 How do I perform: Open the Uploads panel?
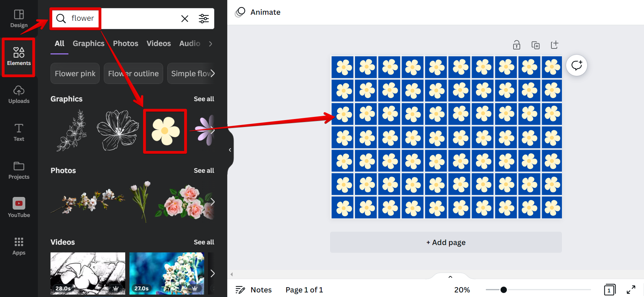pos(19,95)
